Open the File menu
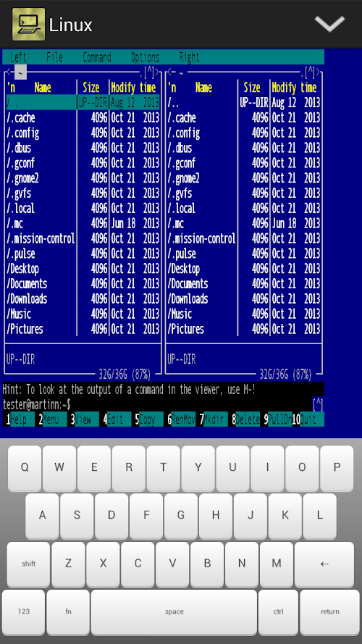Viewport: 362px width, 644px height. pos(54,57)
